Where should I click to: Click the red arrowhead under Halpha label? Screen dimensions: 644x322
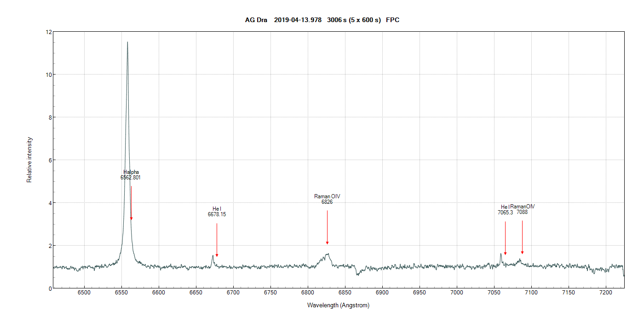click(x=131, y=218)
